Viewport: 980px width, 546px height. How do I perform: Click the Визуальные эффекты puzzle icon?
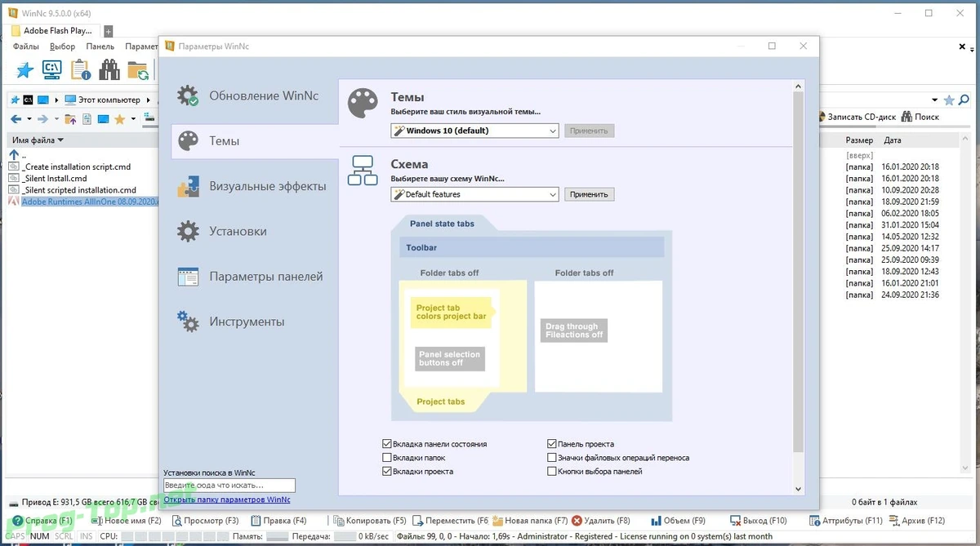pyautogui.click(x=188, y=186)
